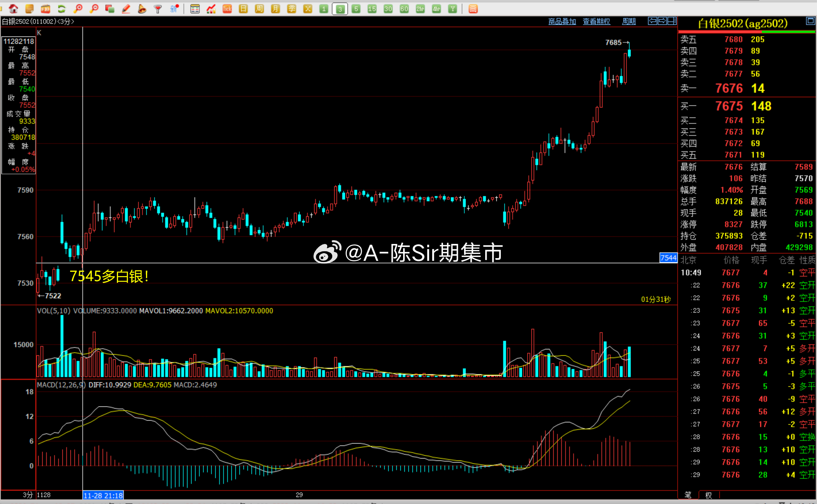Switch to 2hr chart period

coord(420,9)
